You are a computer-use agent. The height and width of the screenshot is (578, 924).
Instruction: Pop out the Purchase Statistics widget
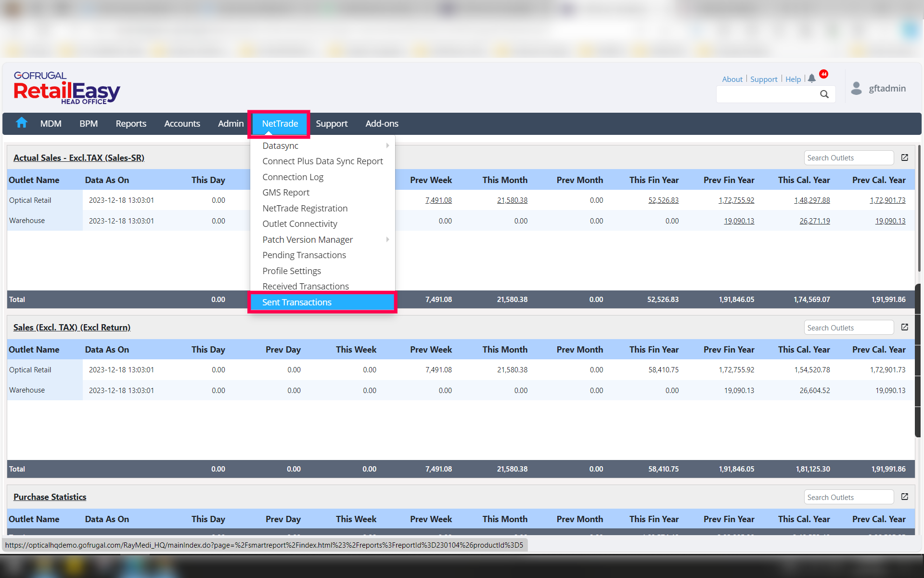tap(905, 497)
